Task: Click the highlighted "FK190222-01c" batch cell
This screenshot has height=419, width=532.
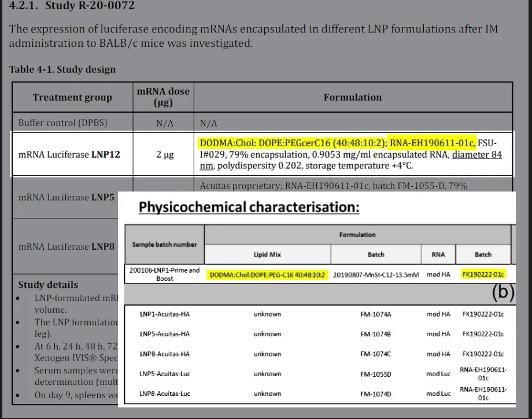Action: click(x=483, y=274)
